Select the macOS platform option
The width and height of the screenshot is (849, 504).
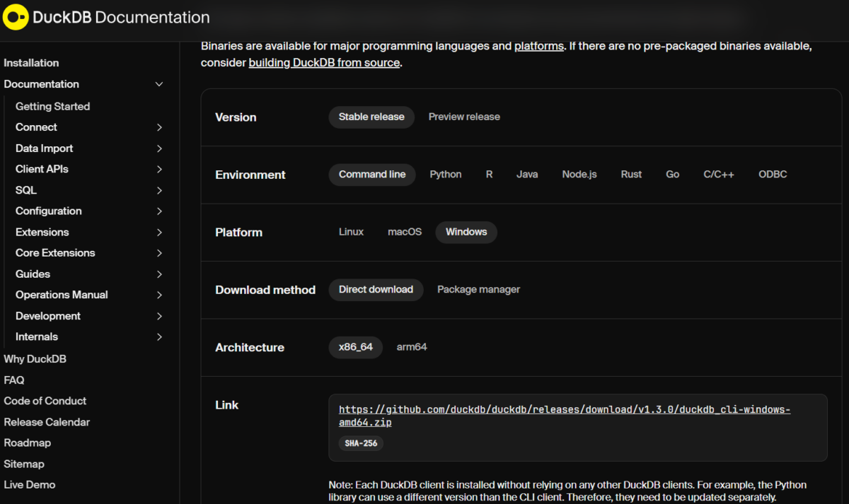point(405,232)
